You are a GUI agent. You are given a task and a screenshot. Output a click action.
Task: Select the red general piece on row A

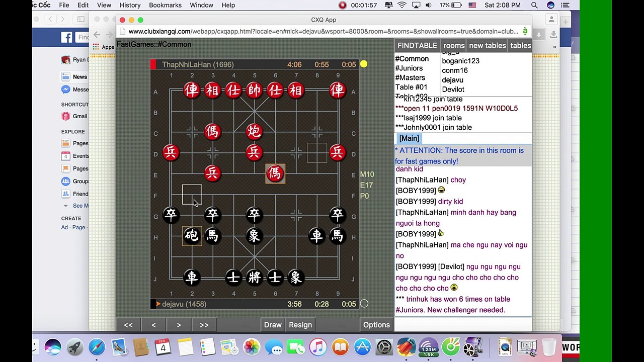tap(254, 90)
